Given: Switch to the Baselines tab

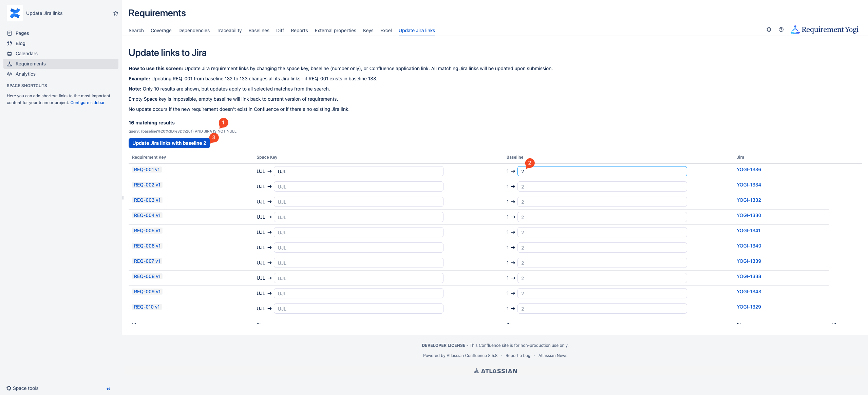Looking at the screenshot, I should pyautogui.click(x=259, y=31).
